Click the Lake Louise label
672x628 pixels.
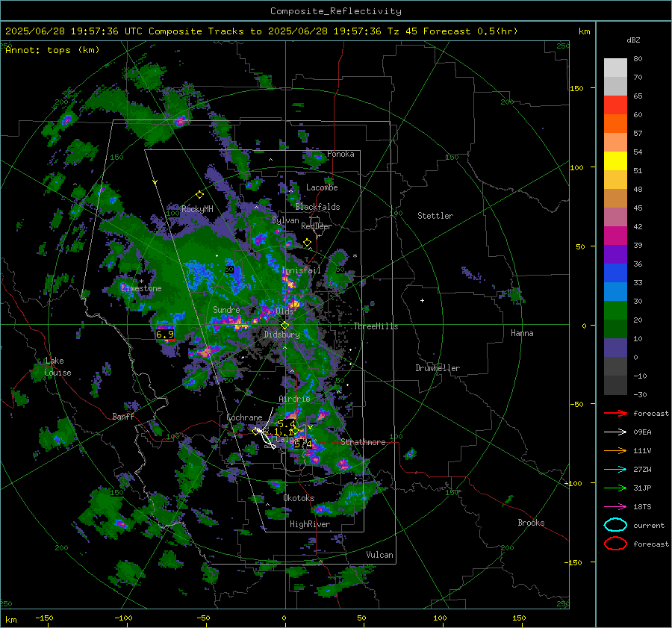pos(57,367)
